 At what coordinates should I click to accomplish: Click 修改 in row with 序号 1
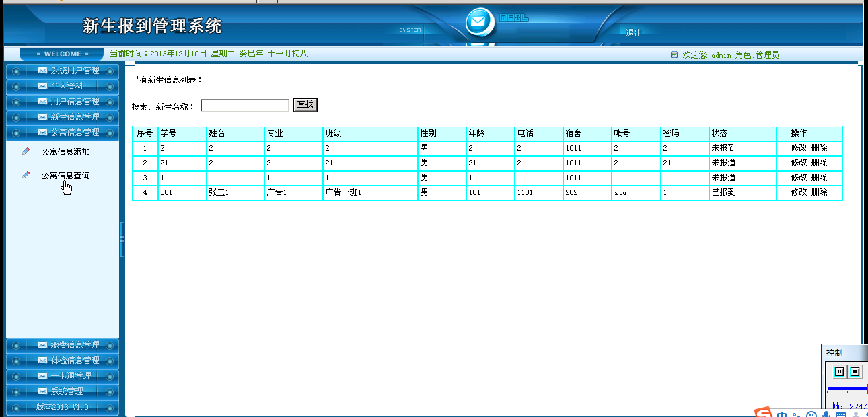coord(799,148)
